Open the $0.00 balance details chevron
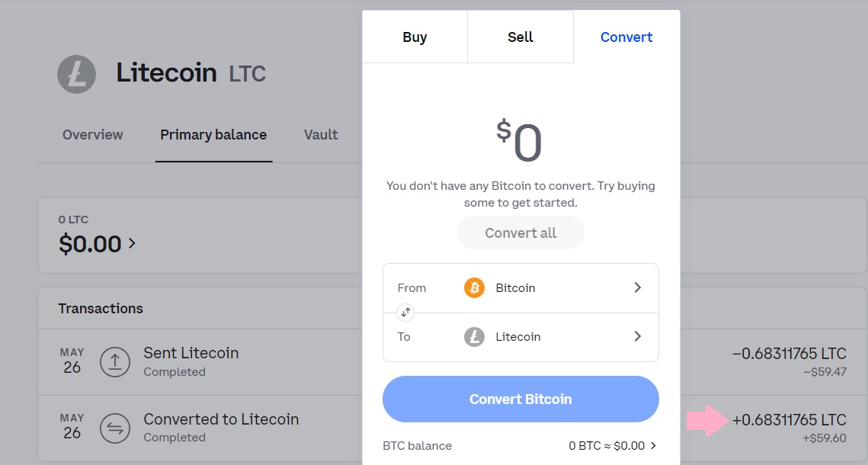The height and width of the screenshot is (465, 868). tap(132, 243)
